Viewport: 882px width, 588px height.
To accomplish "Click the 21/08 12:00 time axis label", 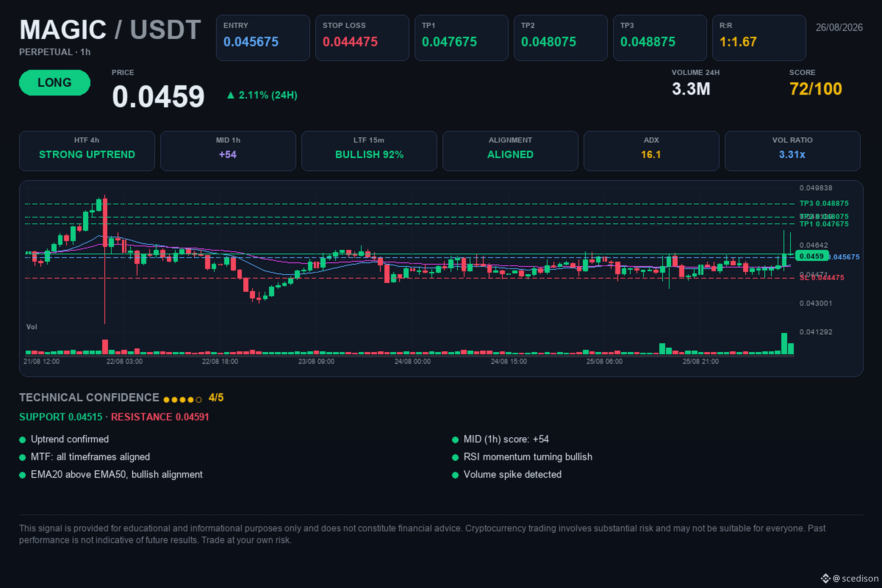I will 41,362.
